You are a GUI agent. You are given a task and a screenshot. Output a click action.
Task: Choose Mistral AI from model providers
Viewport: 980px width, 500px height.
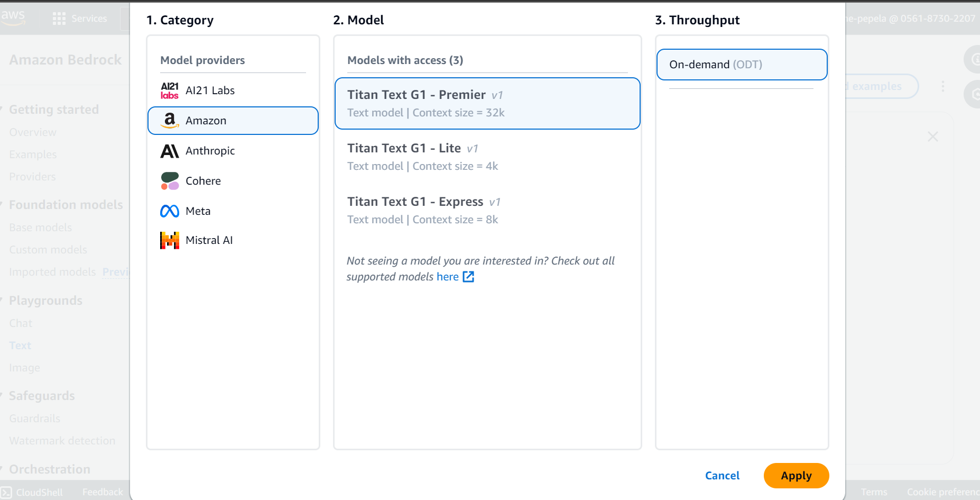(209, 240)
